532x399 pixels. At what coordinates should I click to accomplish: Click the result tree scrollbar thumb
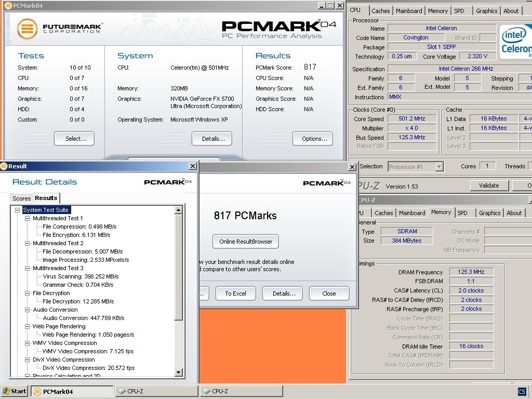[x=179, y=267]
